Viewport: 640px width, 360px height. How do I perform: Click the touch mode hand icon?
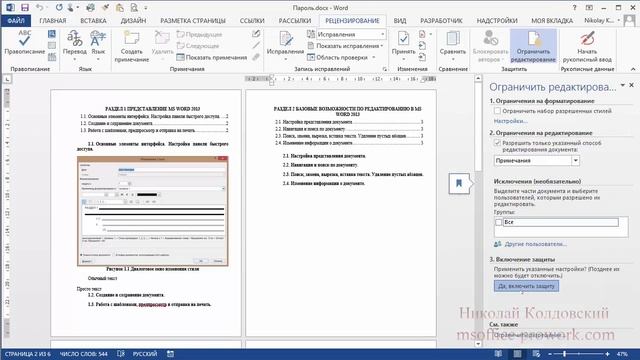(71, 8)
